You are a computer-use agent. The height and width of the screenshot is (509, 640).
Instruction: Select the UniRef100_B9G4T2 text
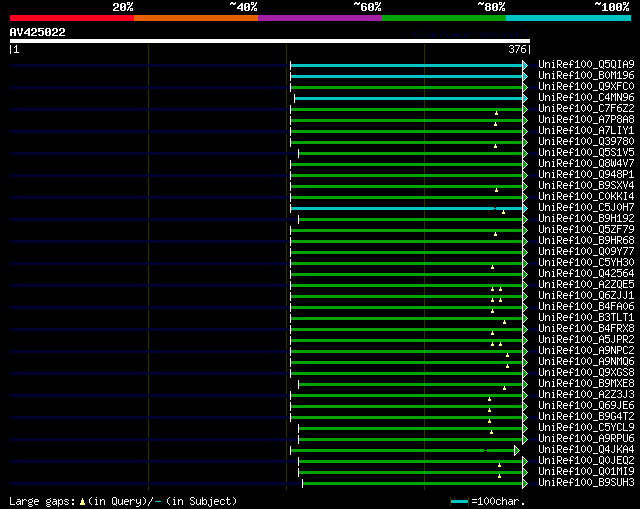[586, 417]
